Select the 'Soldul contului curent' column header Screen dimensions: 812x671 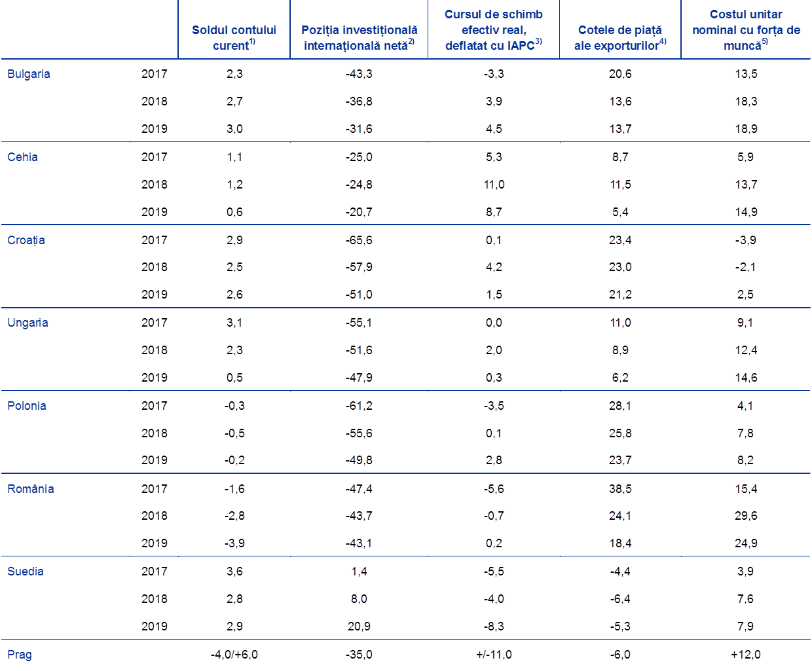click(234, 37)
